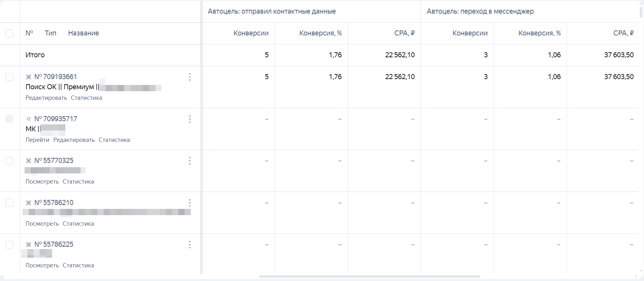The image size is (644, 281).
Task: Click the type icon beside № 709935717
Action: click(28, 119)
